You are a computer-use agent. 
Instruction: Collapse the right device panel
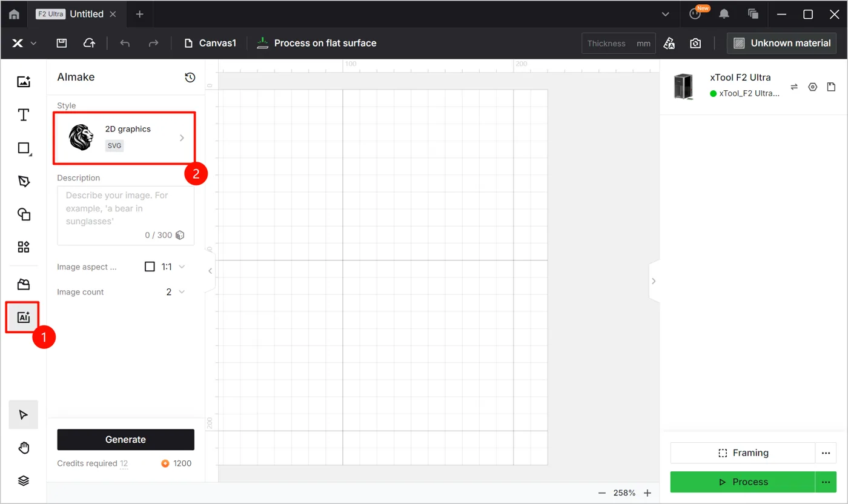coord(654,281)
